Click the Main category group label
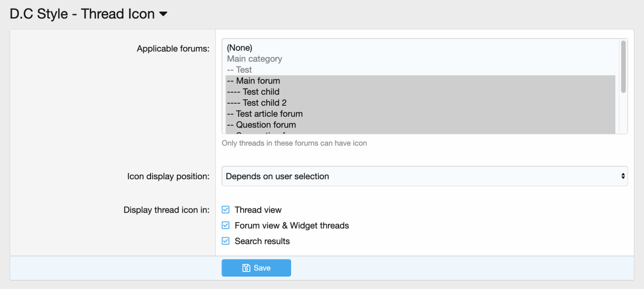This screenshot has height=289, width=644. (255, 59)
